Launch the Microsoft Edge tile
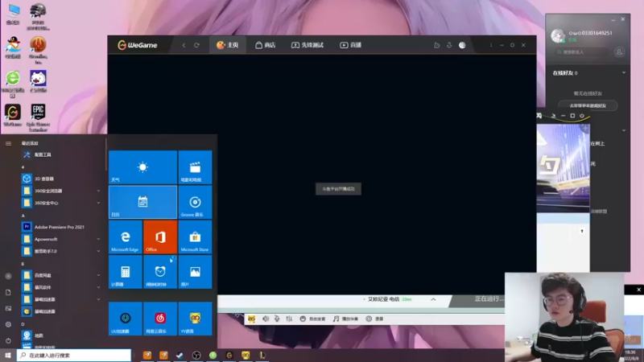Screen dimensions: 644x362 click(126, 237)
